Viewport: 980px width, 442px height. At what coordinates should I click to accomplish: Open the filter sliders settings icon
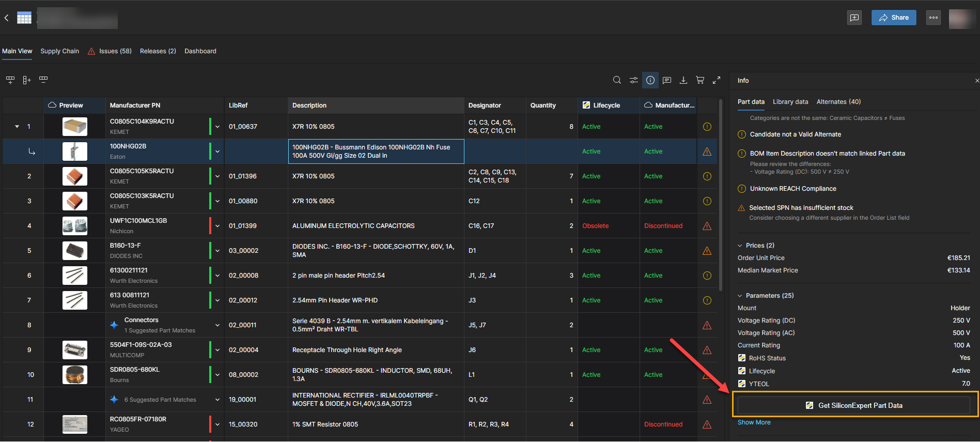click(x=633, y=80)
